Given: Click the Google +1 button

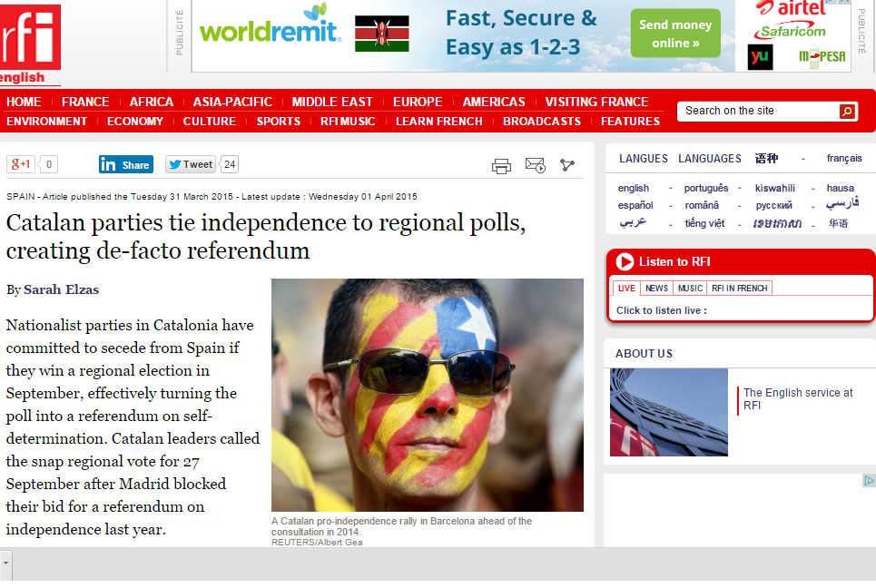Looking at the screenshot, I should click(21, 164).
